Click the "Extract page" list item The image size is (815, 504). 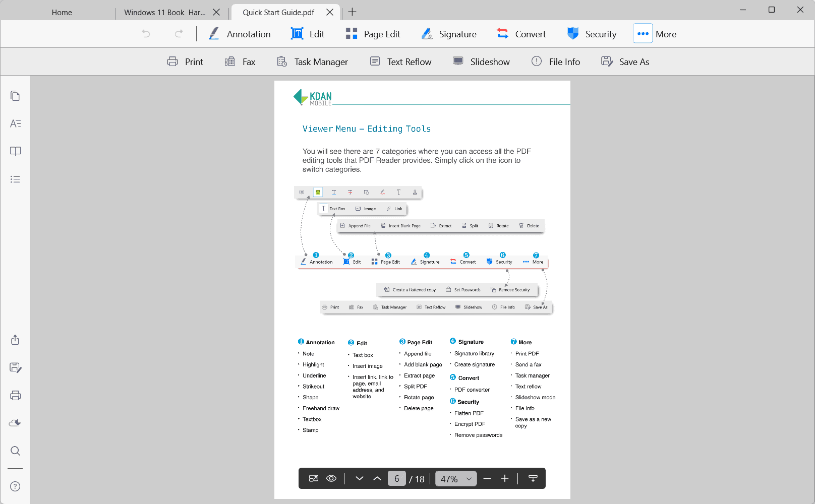tap(419, 375)
